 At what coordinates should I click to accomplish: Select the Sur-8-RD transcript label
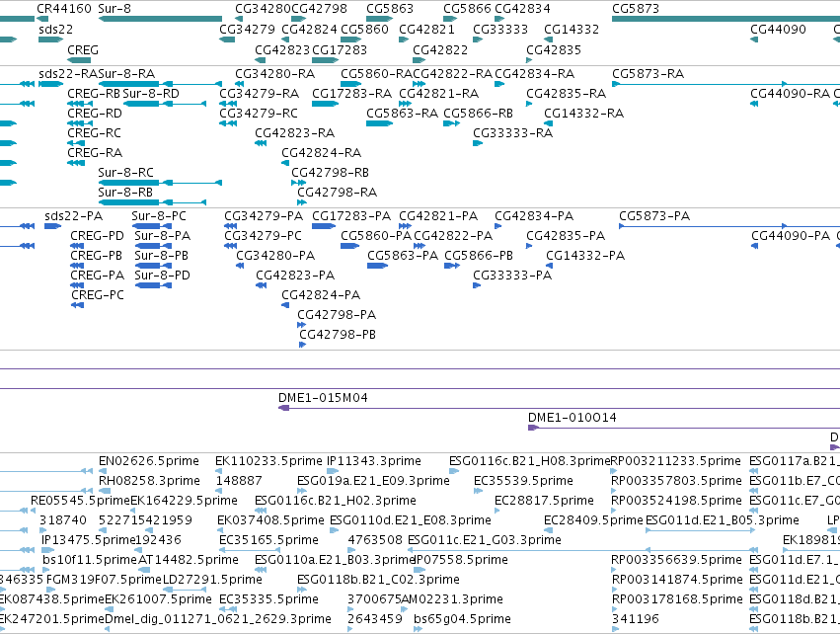(x=151, y=93)
